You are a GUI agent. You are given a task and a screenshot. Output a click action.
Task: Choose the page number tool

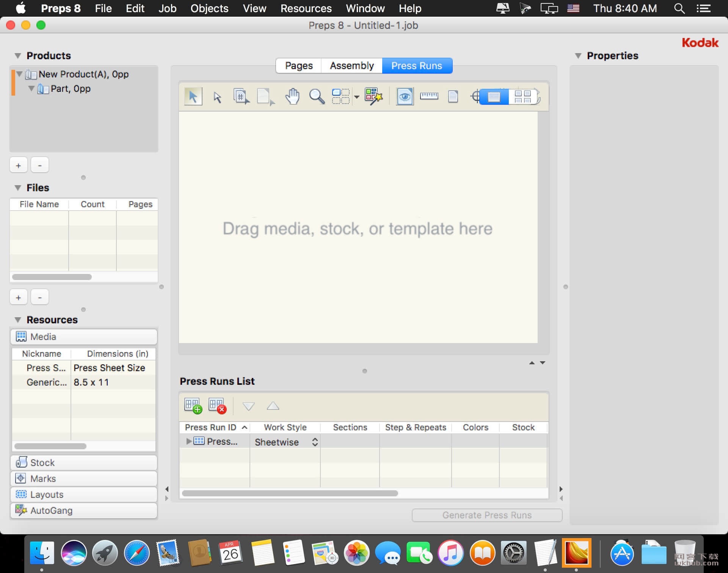(241, 96)
